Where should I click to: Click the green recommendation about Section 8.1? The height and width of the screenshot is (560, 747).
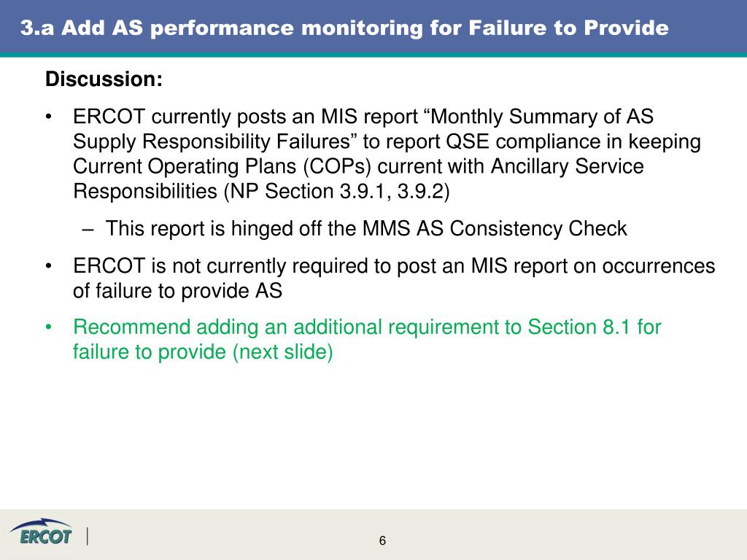point(367,340)
